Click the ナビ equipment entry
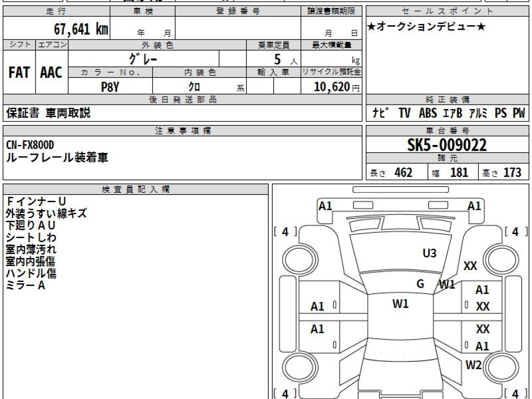Screen dimensions: 532x399 (x=381, y=113)
